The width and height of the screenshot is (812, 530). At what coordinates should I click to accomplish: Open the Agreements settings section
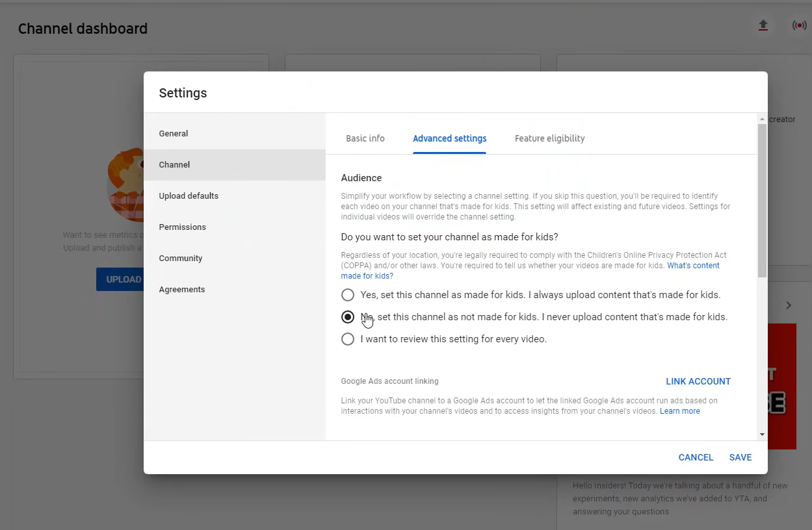(235, 290)
